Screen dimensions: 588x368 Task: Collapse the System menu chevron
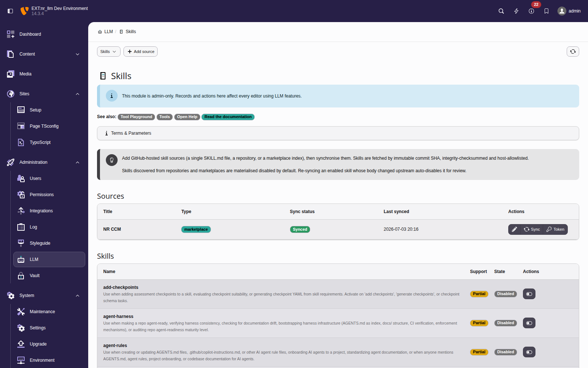tap(78, 296)
